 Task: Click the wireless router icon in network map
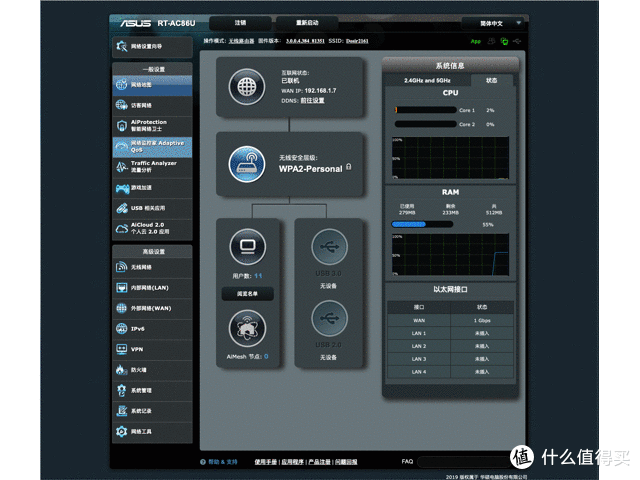(247, 164)
